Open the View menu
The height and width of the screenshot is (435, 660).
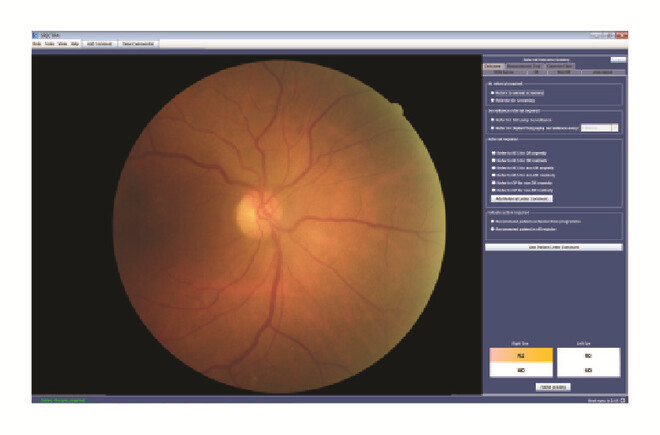(62, 44)
